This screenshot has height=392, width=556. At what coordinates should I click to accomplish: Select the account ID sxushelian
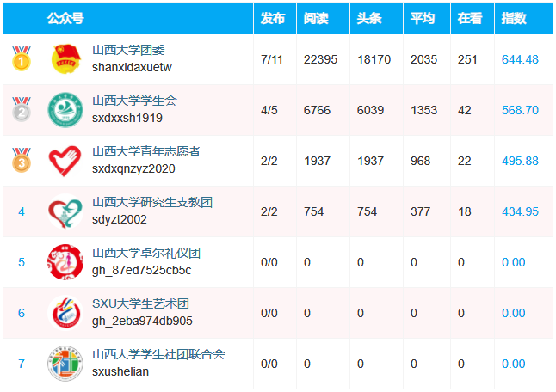pyautogui.click(x=120, y=371)
